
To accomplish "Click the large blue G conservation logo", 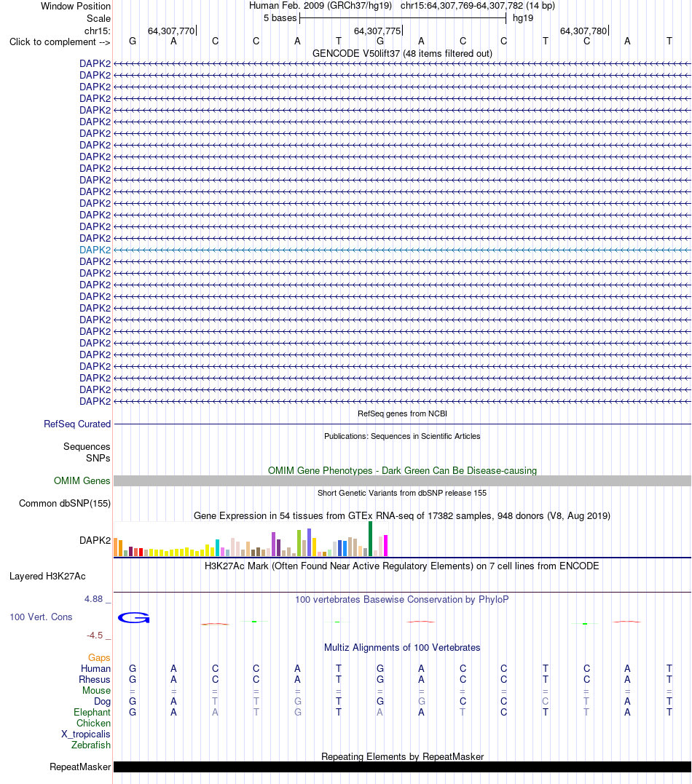I will [x=133, y=618].
